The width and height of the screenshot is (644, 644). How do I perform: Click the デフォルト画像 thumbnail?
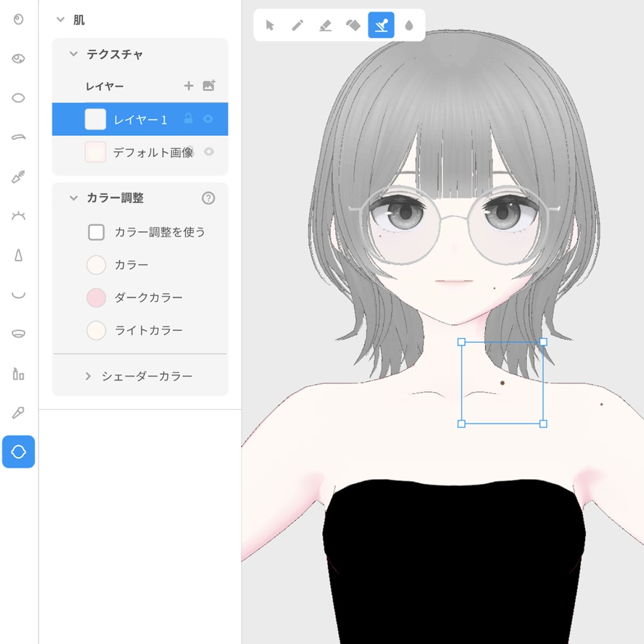pos(96,152)
